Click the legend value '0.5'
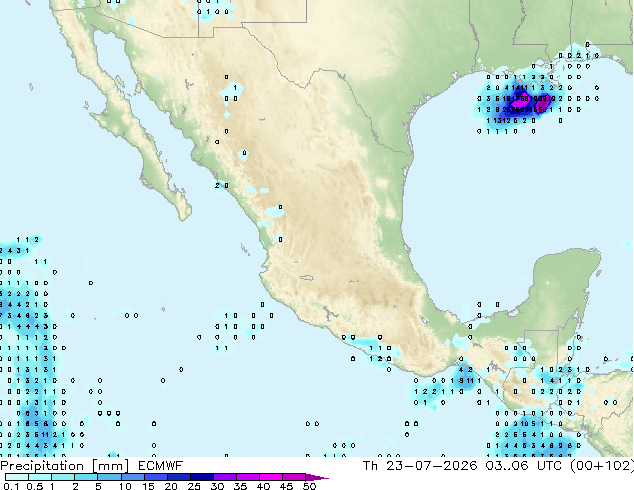The height and width of the screenshot is (490, 634). [34, 486]
